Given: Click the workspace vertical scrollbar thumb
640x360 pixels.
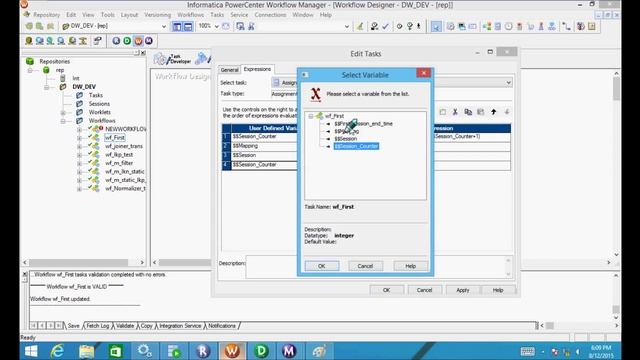Looking at the screenshot, I should tap(616, 89).
